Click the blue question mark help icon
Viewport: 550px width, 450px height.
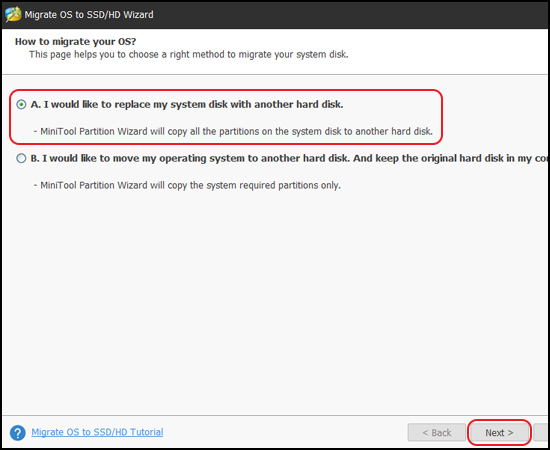click(x=18, y=433)
